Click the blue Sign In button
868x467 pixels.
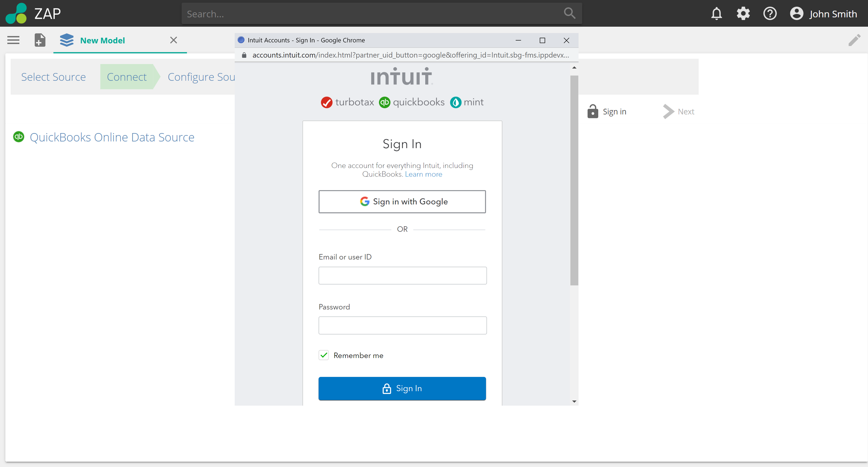[x=402, y=388]
